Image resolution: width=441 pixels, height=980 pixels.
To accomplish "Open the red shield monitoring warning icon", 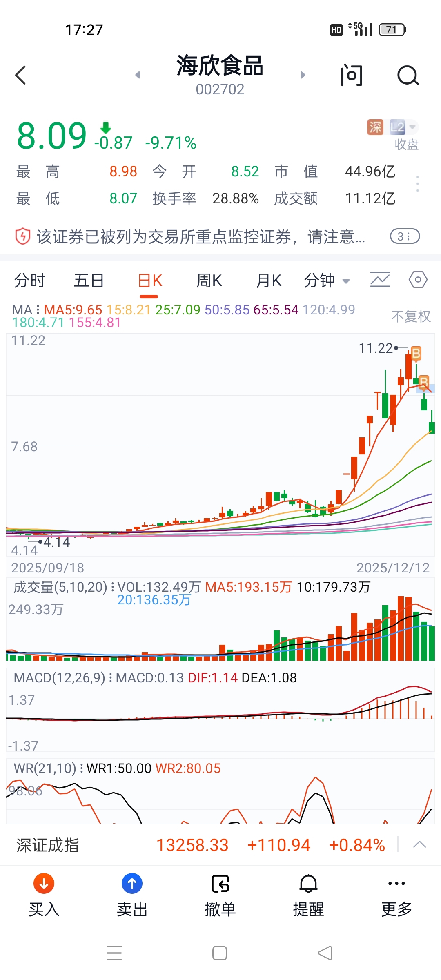I will (x=23, y=236).
